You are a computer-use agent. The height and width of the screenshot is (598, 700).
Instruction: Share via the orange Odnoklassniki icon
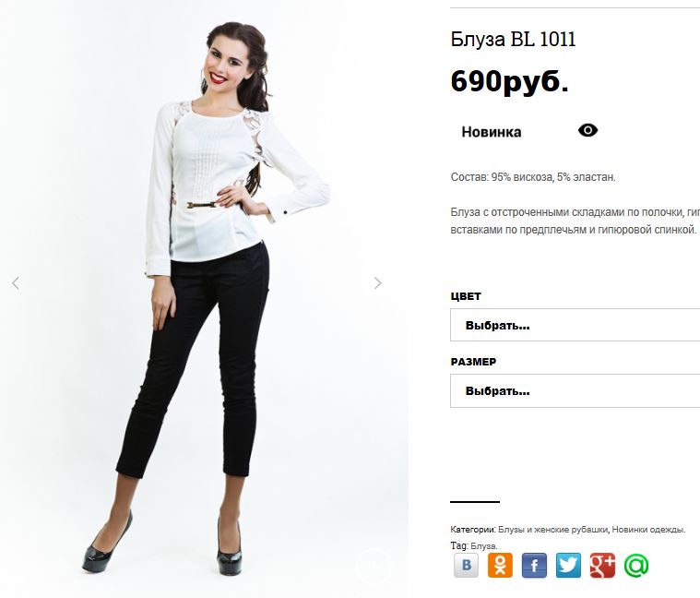click(500, 565)
